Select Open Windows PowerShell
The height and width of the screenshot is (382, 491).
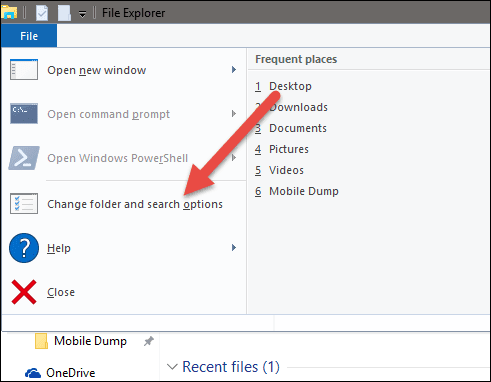pyautogui.click(x=123, y=158)
